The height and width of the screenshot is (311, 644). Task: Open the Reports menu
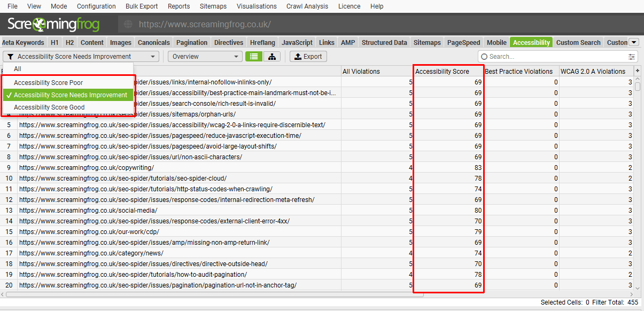(x=179, y=6)
